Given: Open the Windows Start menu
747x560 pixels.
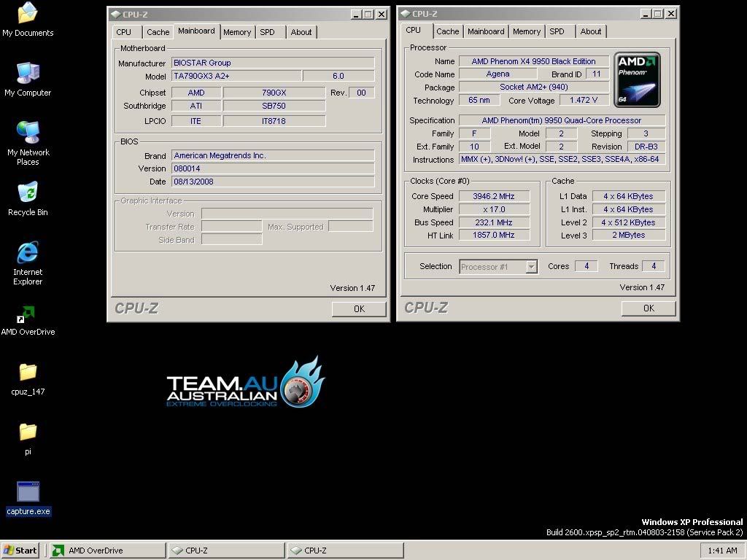Looking at the screenshot, I should 20,551.
